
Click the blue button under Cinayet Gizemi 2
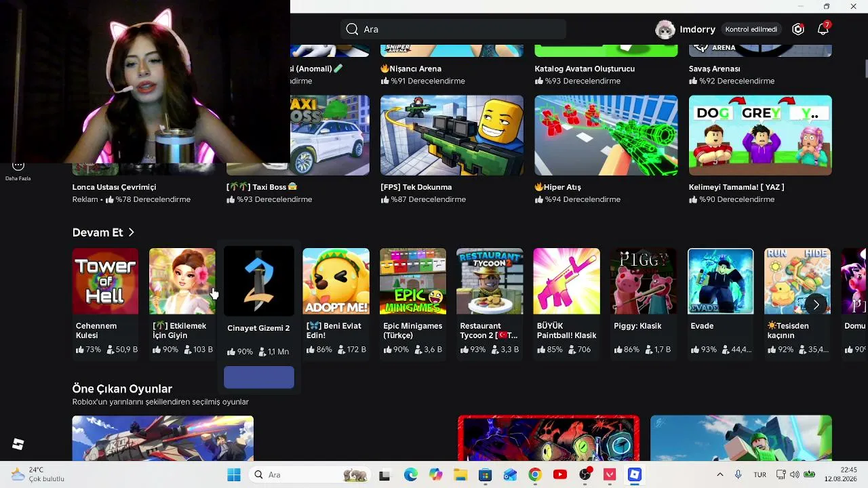(259, 378)
